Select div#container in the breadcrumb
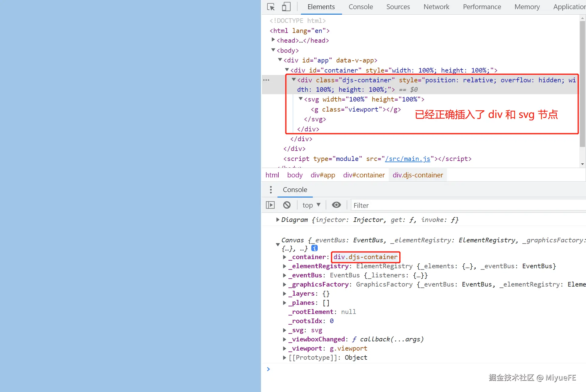This screenshot has height=392, width=586. [x=364, y=175]
